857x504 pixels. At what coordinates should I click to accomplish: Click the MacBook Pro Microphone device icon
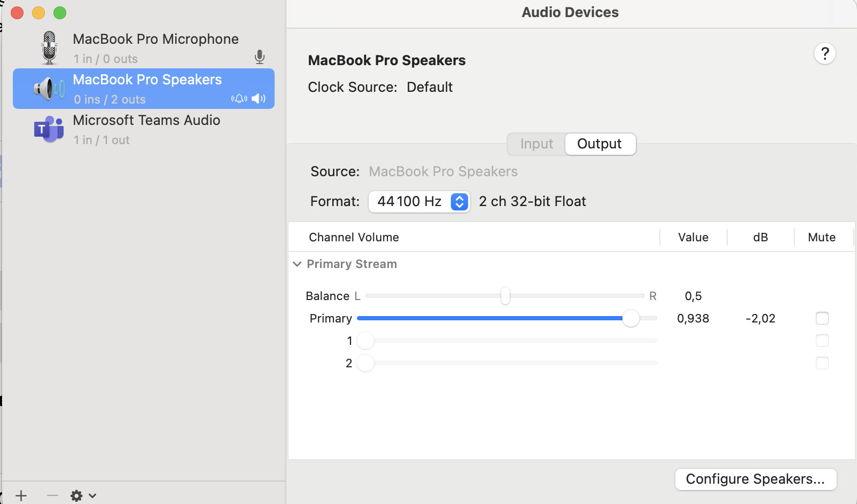(x=49, y=48)
